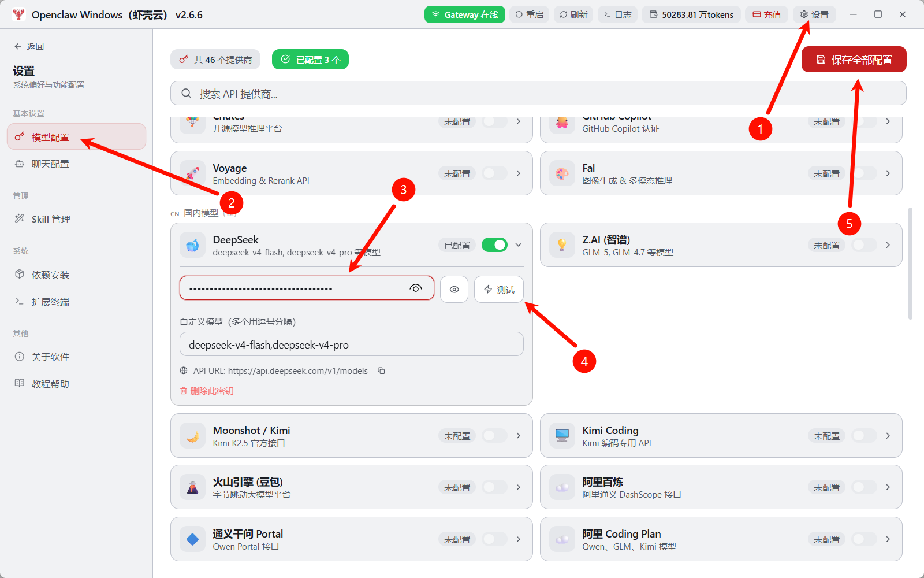
Task: Click the provider list vertical scrollbar
Action: pos(910,263)
